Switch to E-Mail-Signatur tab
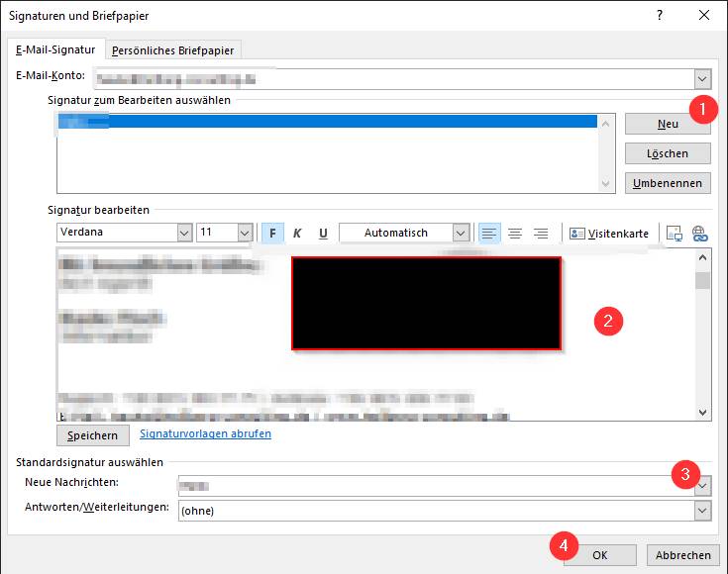 pos(55,49)
